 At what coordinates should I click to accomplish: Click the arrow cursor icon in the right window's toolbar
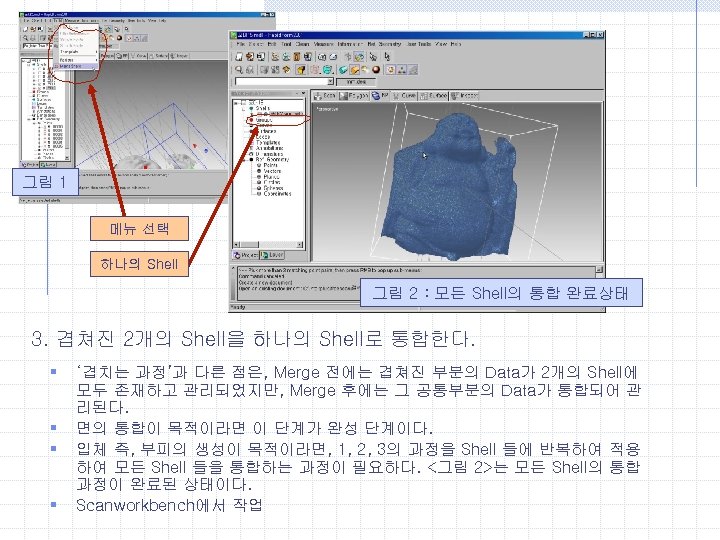pyautogui.click(x=388, y=56)
